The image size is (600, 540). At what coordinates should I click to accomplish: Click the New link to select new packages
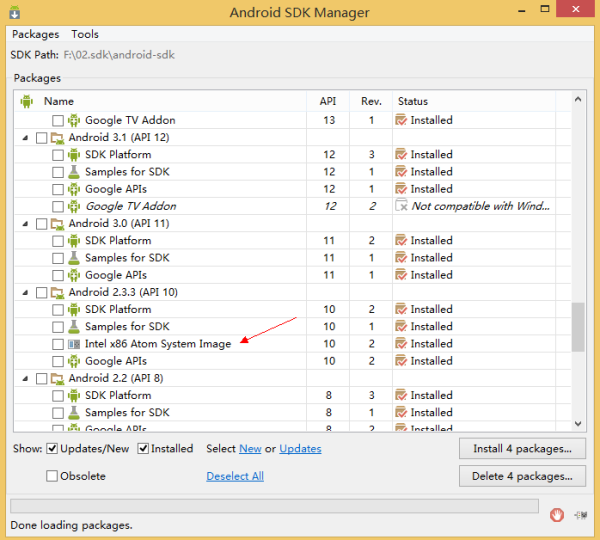point(250,449)
